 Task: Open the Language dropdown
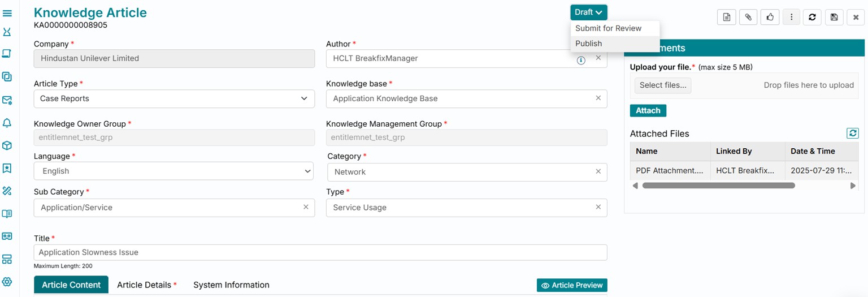[x=174, y=171]
